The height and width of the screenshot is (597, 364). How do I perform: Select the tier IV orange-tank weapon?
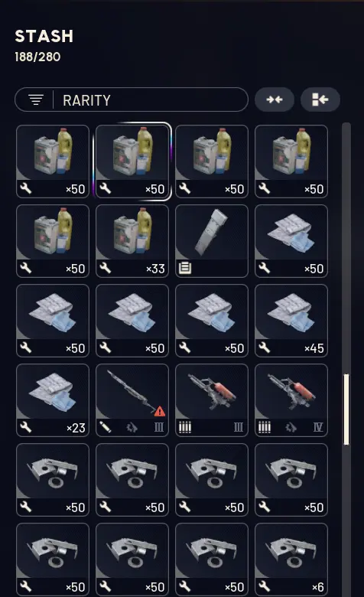[x=291, y=400]
